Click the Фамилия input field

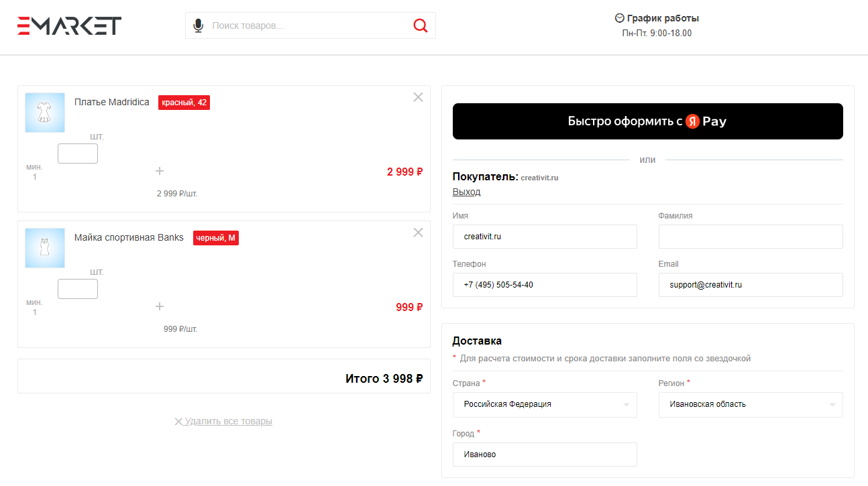point(750,237)
